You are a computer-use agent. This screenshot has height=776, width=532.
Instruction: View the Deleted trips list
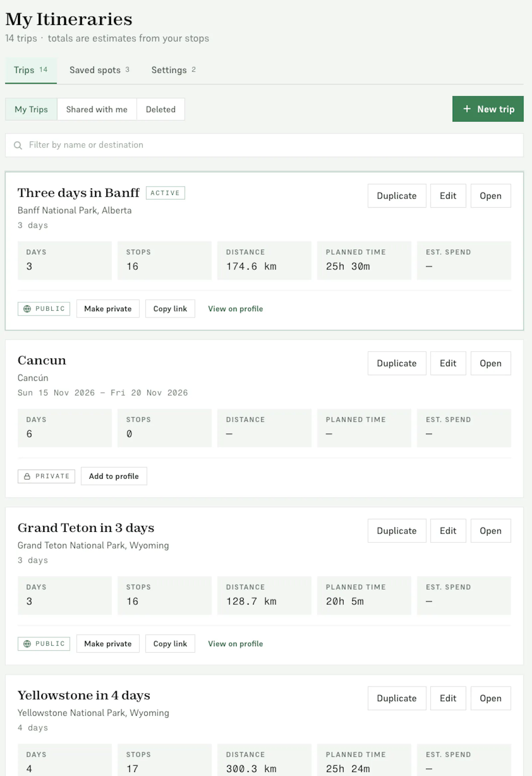pyautogui.click(x=161, y=109)
